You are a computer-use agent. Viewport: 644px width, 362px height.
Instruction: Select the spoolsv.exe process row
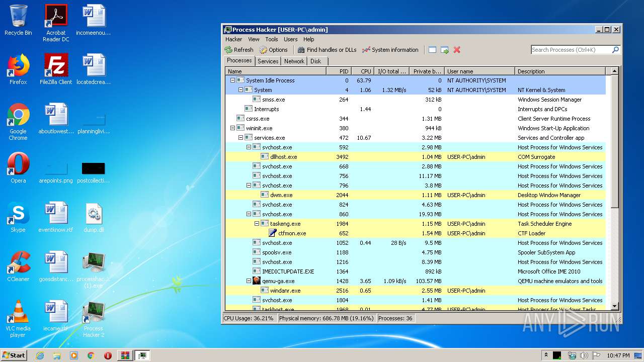tap(415, 252)
